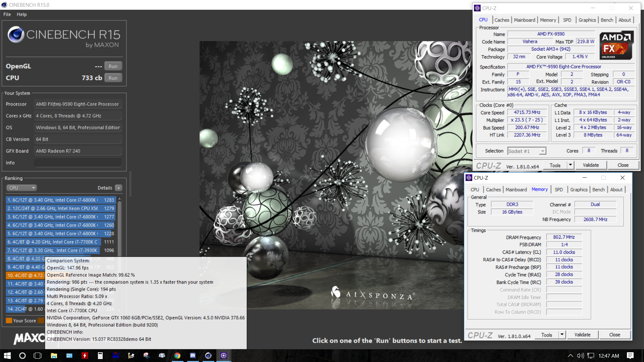Open File Explorer from taskbar
This screenshot has width=644, height=362.
pyautogui.click(x=54, y=356)
